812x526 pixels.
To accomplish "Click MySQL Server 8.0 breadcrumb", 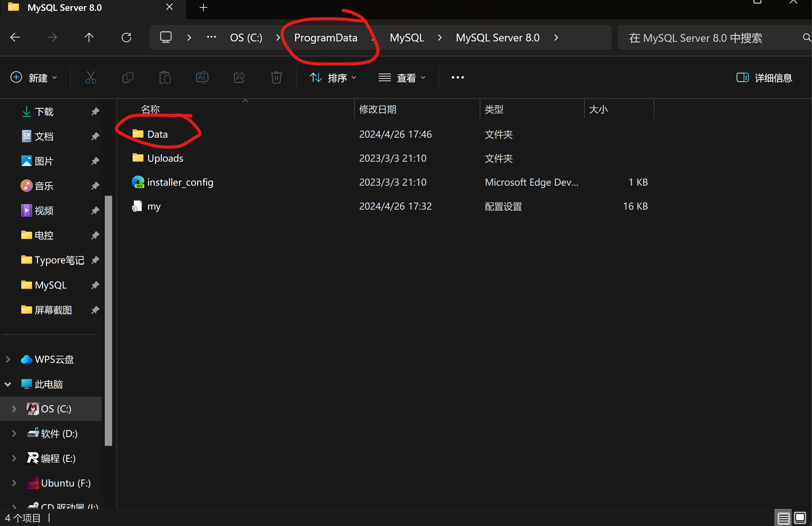I will (x=498, y=38).
